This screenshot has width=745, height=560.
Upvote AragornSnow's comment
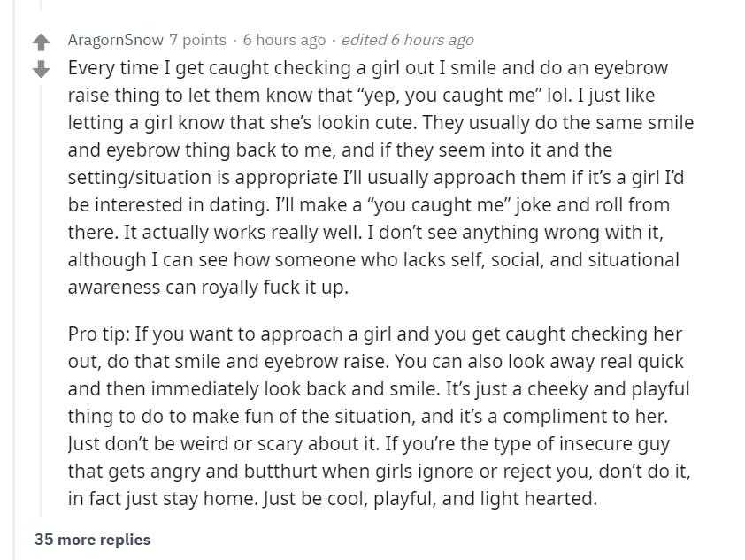[42, 41]
